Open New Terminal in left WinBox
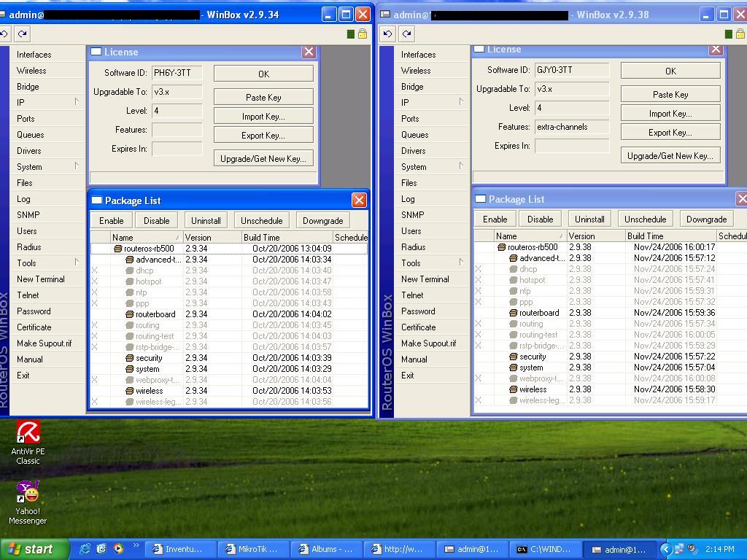This screenshot has height=560, width=747. [47, 279]
